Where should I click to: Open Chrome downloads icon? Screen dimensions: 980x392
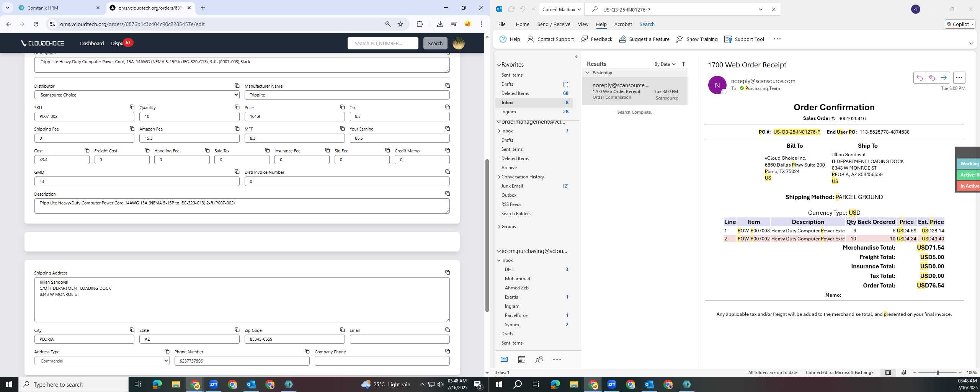440,24
